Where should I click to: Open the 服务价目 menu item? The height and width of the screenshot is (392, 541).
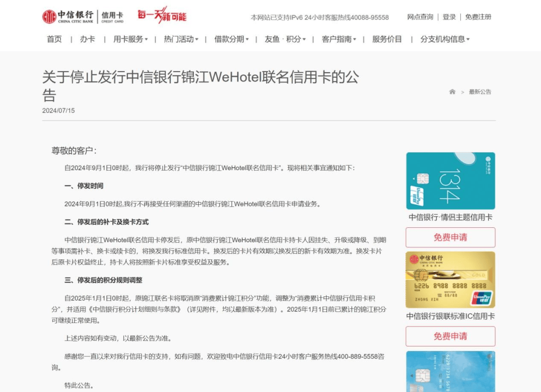[x=387, y=40]
